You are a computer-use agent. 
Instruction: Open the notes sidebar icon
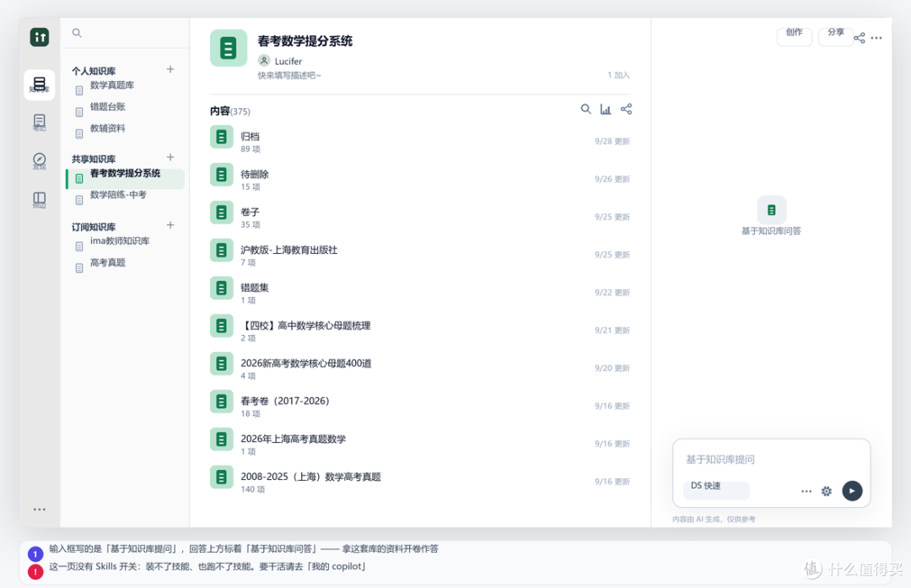click(40, 122)
